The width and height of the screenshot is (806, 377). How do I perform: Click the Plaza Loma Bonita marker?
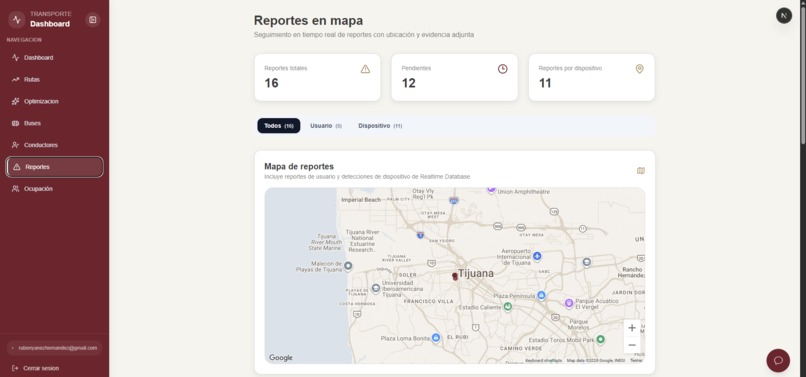point(436,338)
